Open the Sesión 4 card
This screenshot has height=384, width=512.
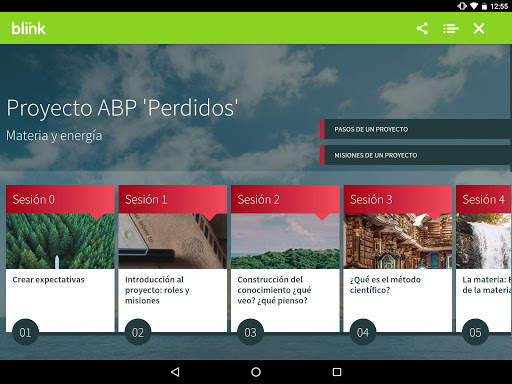[x=484, y=259]
